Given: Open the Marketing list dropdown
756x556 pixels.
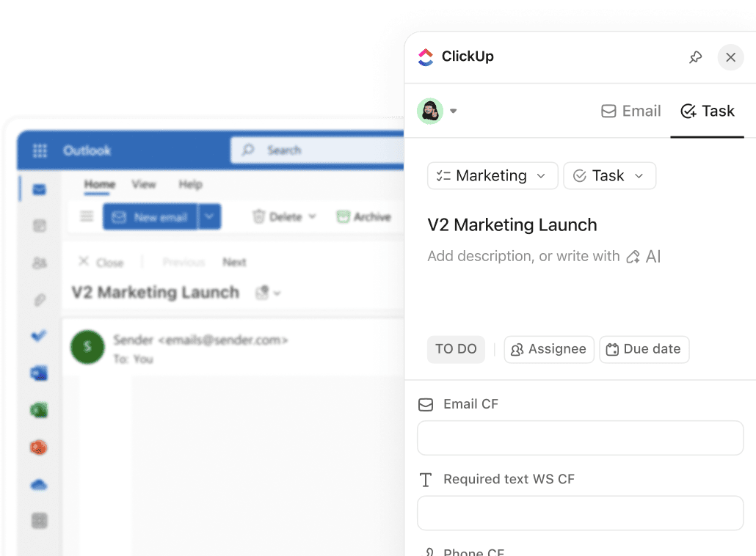Looking at the screenshot, I should [493, 176].
